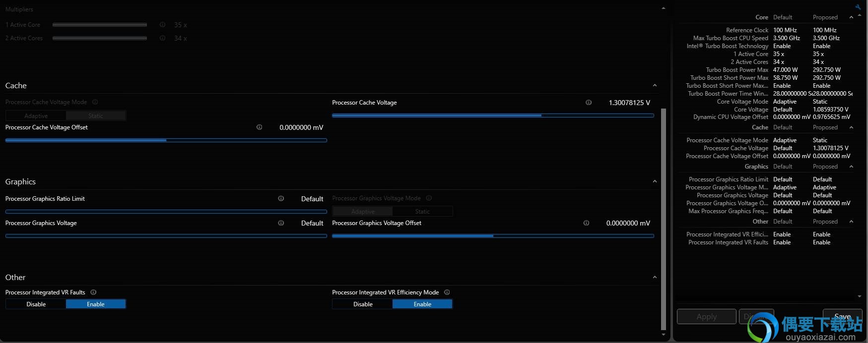Screen dimensions: 868x343
Task: Adjust the 1 Active Core multiplier slider
Action: (100, 25)
